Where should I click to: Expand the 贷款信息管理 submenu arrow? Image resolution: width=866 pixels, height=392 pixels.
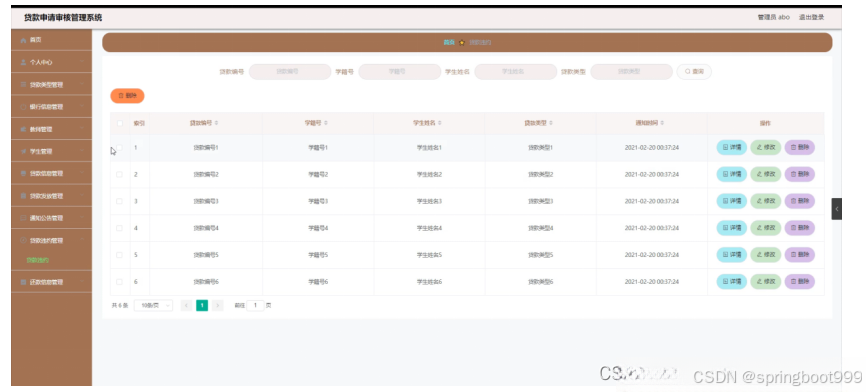pyautogui.click(x=82, y=173)
